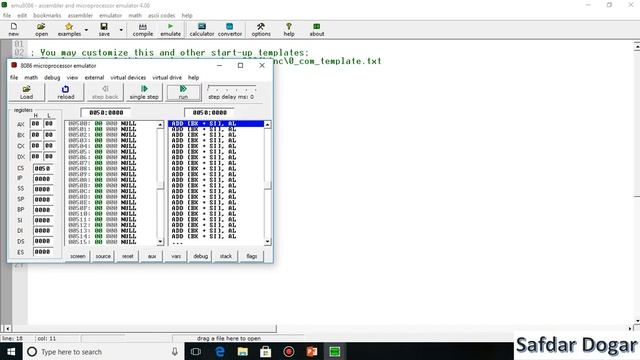
Task: Open the convertor tool
Action: [x=230, y=30]
